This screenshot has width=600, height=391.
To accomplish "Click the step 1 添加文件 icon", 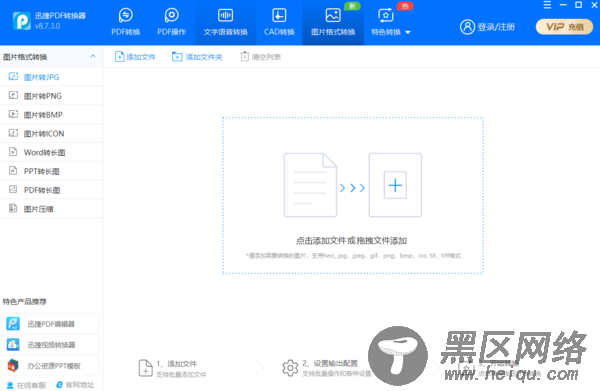I will (145, 368).
